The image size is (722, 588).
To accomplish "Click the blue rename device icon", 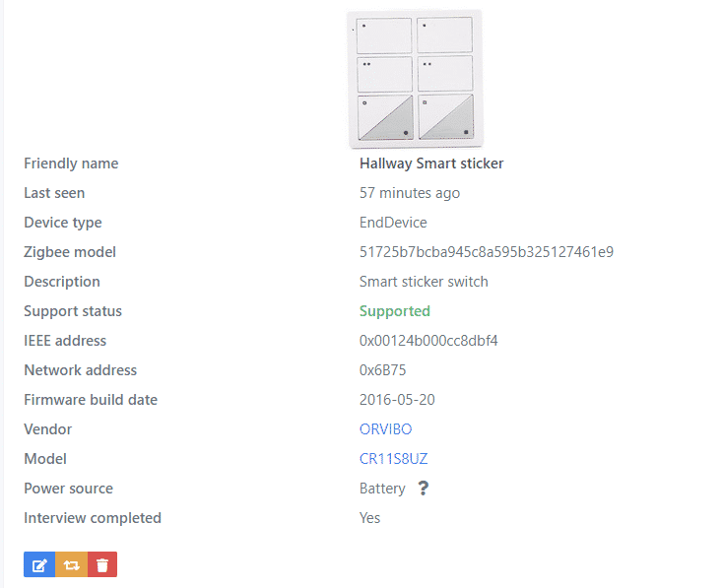I will click(x=39, y=564).
